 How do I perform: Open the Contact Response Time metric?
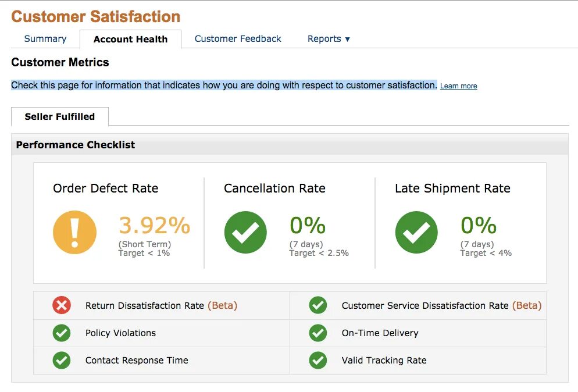[x=137, y=360]
